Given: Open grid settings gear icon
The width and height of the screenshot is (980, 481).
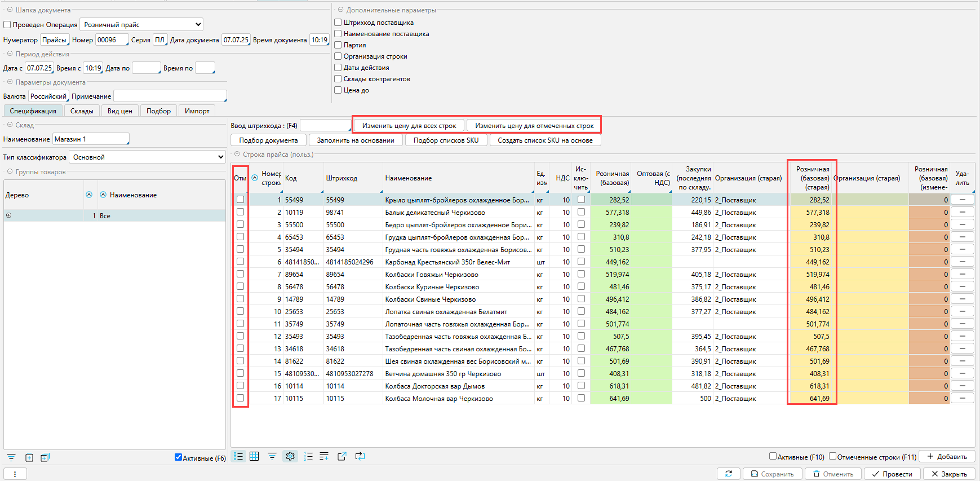Looking at the screenshot, I should point(290,456).
